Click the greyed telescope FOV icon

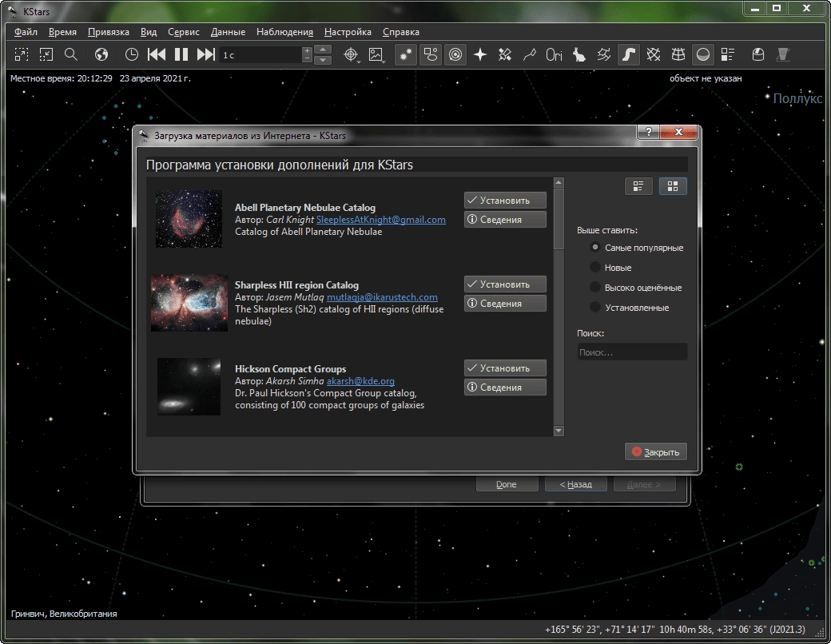pyautogui.click(x=783, y=54)
